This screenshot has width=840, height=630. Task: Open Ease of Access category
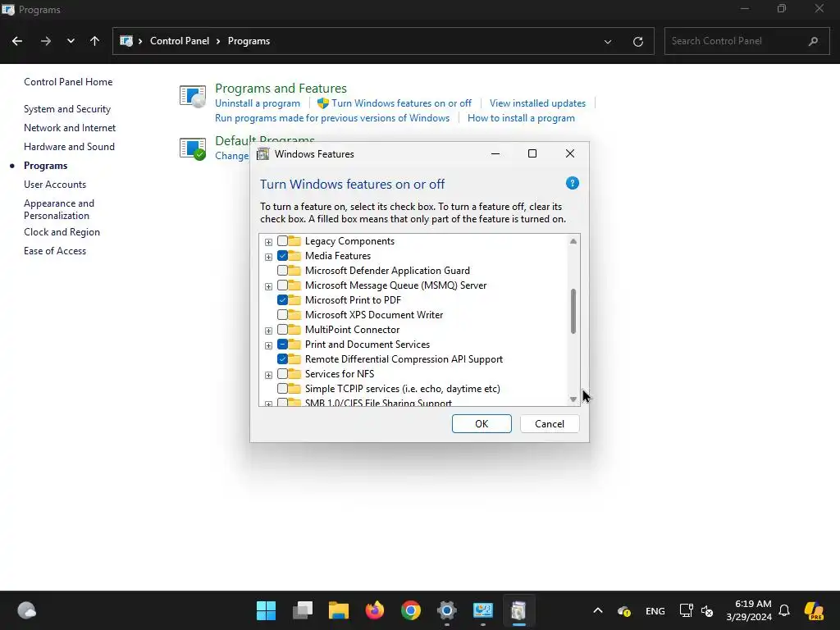[x=55, y=251]
